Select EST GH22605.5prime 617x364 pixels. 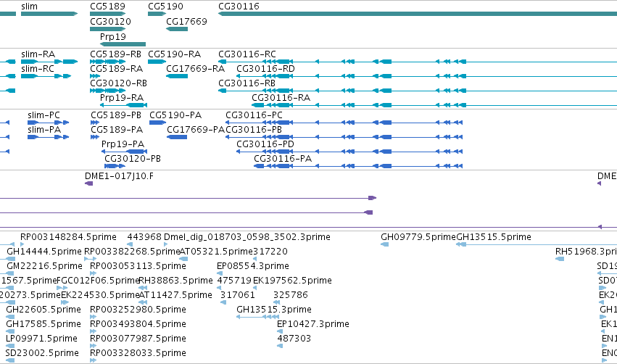point(44,310)
